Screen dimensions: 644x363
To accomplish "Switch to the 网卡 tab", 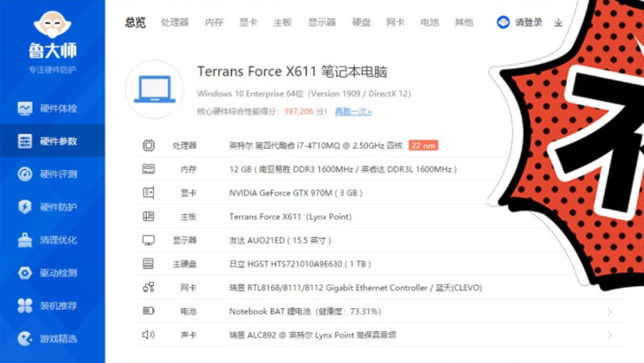I will pos(395,22).
